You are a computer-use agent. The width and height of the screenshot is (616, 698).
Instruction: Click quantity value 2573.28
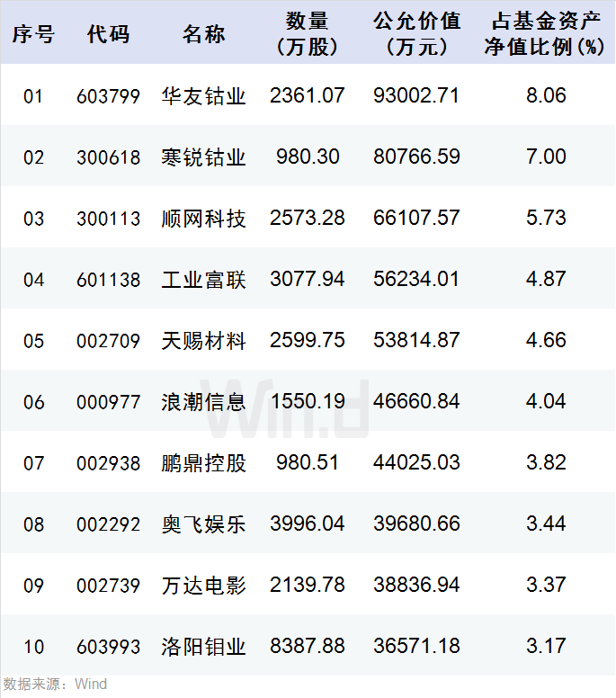point(308,218)
